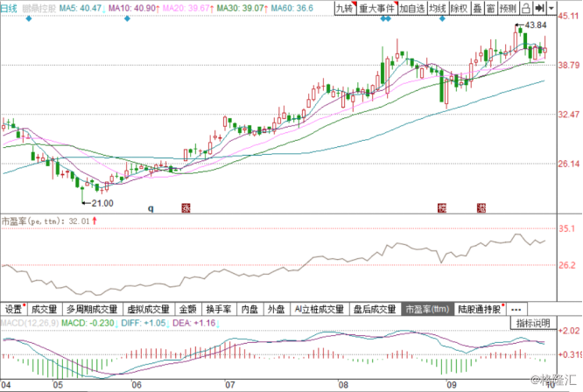Click the MA10: 40.90 label
583x392 pixels.
point(134,8)
